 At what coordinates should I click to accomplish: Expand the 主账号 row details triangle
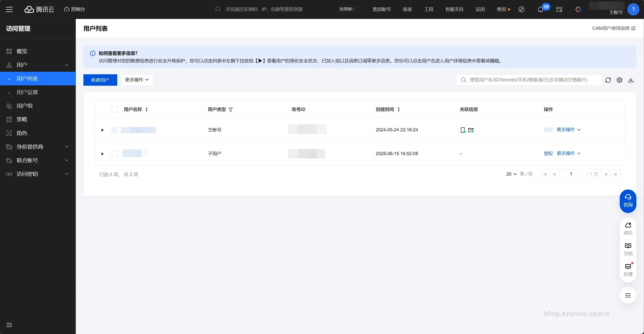(102, 130)
